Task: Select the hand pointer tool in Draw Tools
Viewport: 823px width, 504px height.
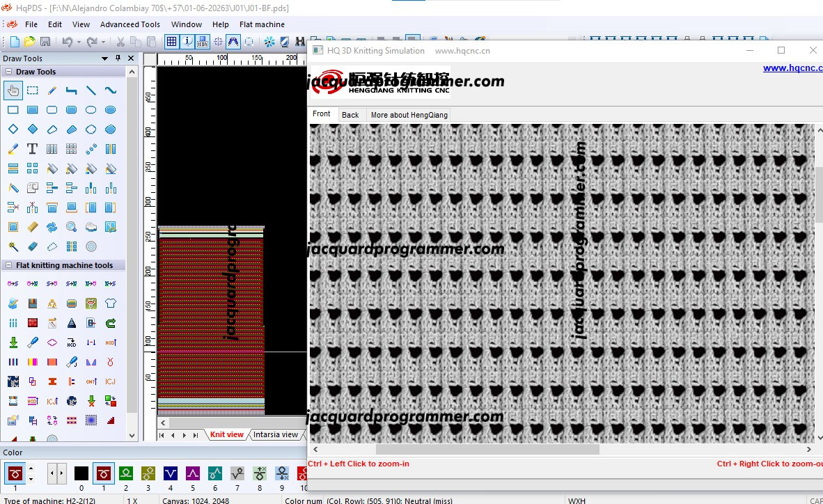Action: coord(13,90)
